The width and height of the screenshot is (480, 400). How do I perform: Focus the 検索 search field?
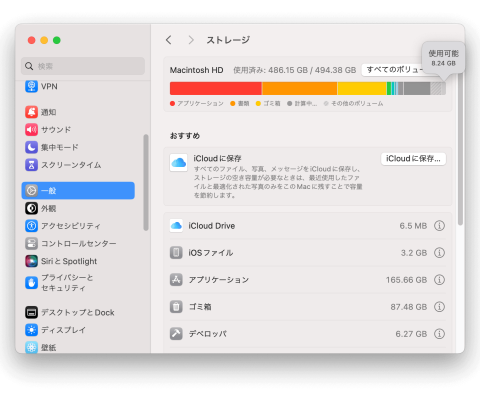(x=83, y=66)
